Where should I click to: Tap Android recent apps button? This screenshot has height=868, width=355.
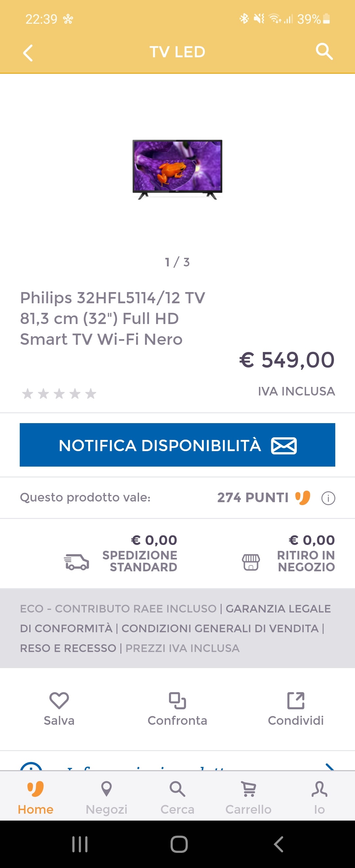coord(80,844)
